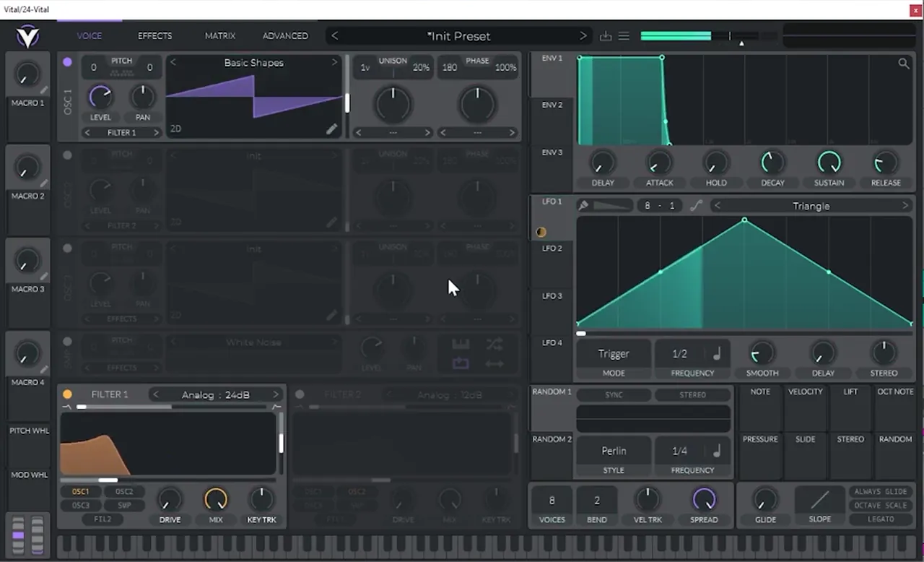The width and height of the screenshot is (924, 562).
Task: Open the OSC 1 Filter 1 routing selector
Action: pyautogui.click(x=121, y=133)
